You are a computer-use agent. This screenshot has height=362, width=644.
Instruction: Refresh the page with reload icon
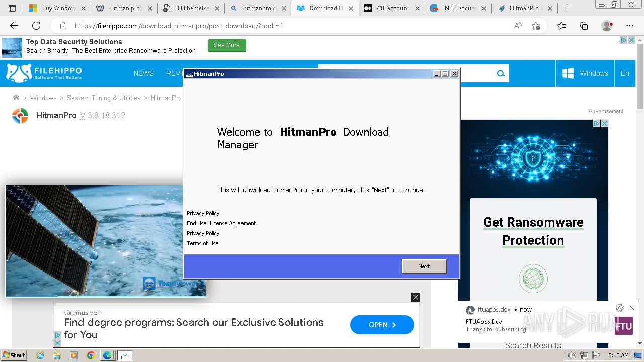36,26
